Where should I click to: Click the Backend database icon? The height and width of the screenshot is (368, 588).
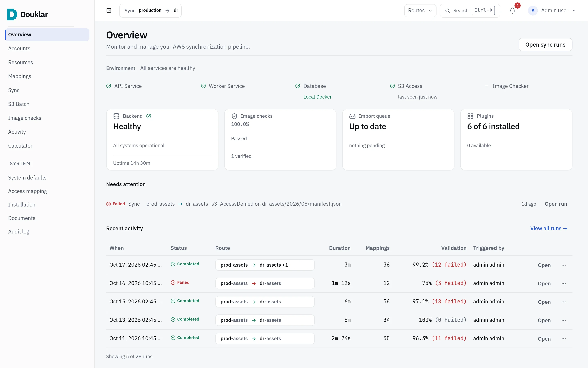[116, 116]
